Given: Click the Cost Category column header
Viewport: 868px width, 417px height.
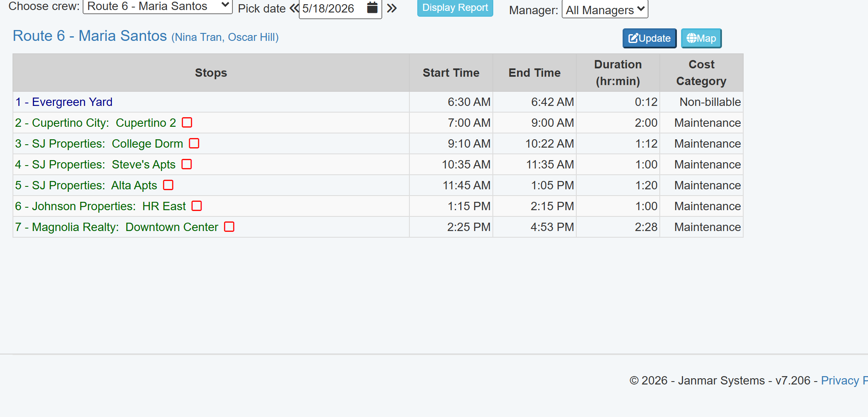Looking at the screenshot, I should [701, 73].
